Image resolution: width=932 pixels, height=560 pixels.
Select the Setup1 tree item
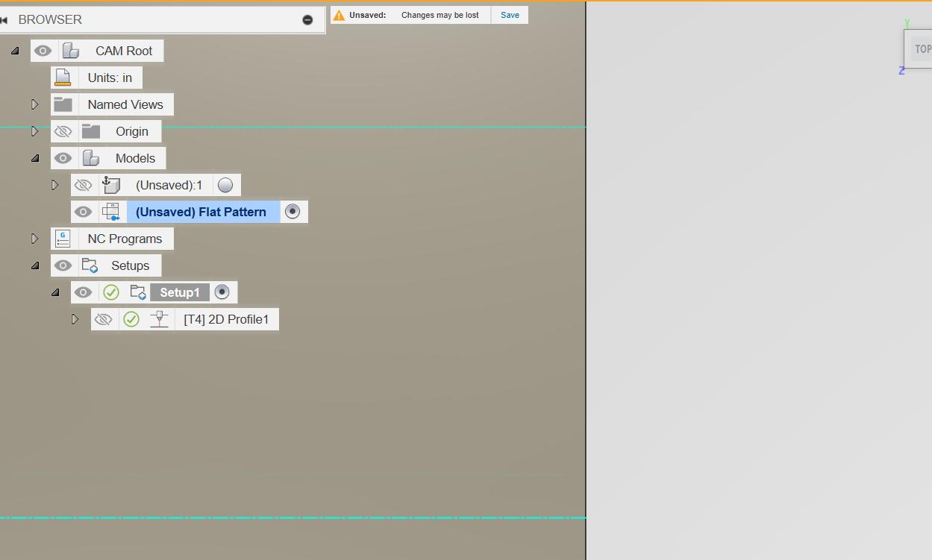click(x=179, y=292)
